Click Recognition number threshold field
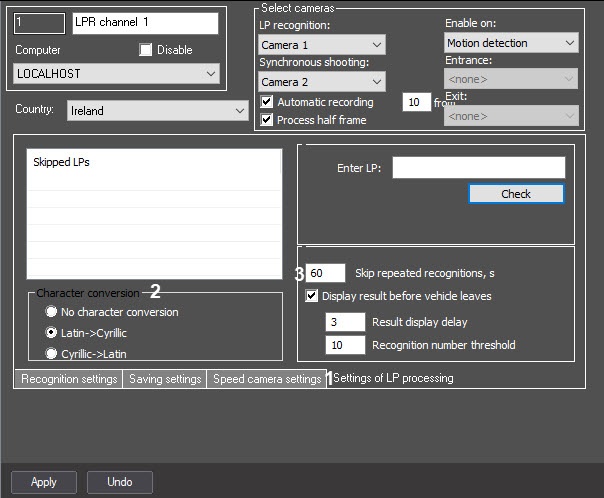Screen dimensions: 604x498 point(345,345)
